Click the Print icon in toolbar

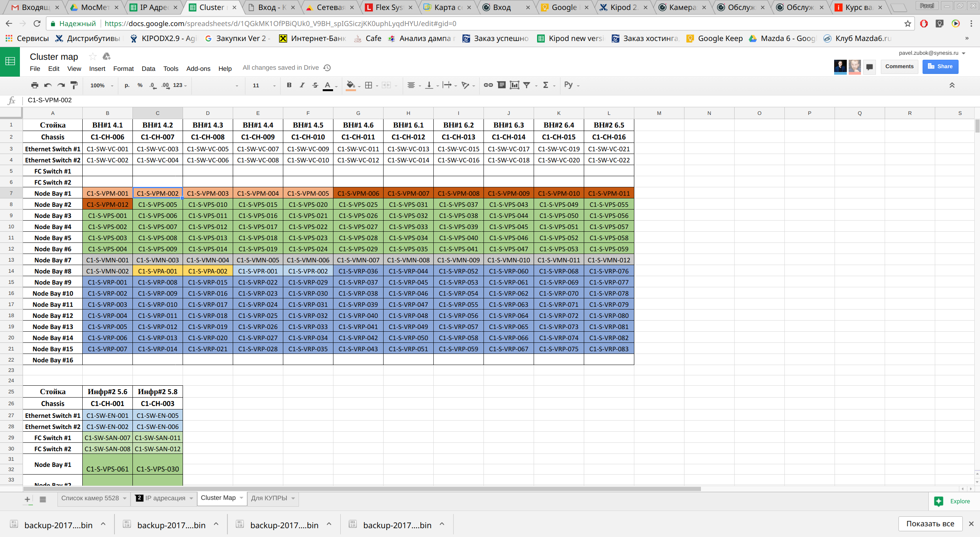pos(34,85)
